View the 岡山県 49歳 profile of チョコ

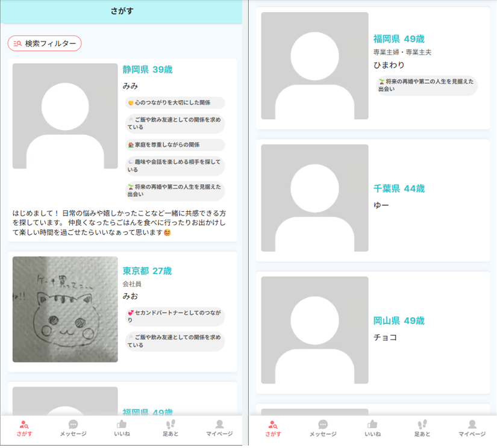pos(399,320)
